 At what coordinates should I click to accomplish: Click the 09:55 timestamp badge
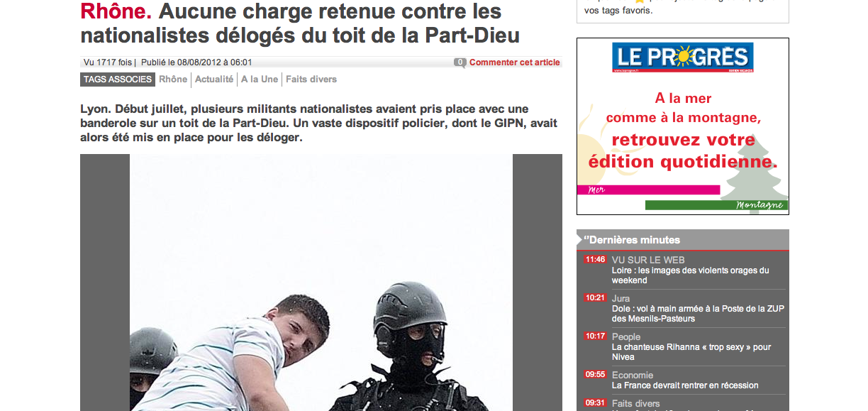click(595, 375)
